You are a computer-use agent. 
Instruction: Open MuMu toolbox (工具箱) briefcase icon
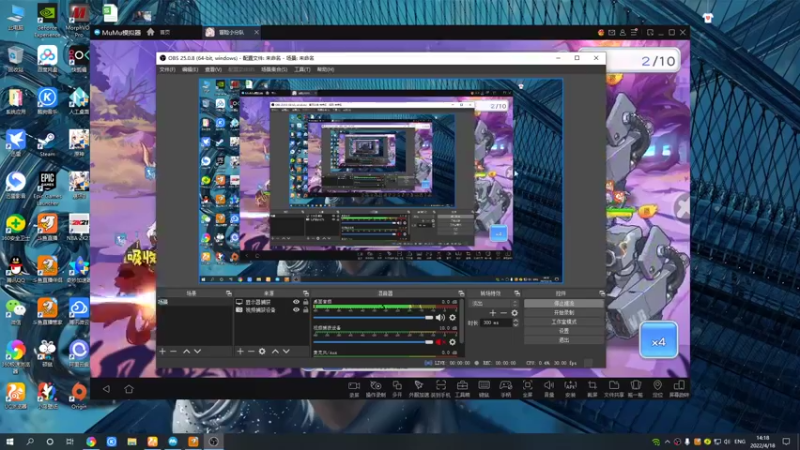point(462,386)
